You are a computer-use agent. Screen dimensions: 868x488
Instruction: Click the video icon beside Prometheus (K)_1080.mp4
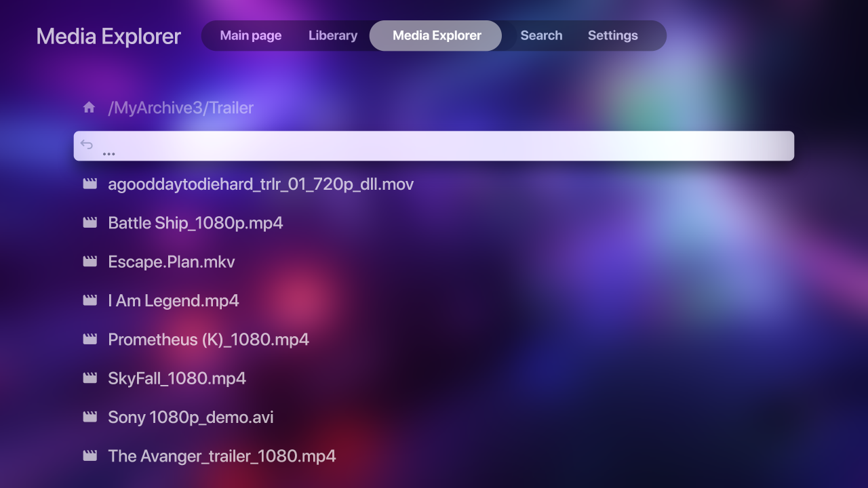[90, 338]
